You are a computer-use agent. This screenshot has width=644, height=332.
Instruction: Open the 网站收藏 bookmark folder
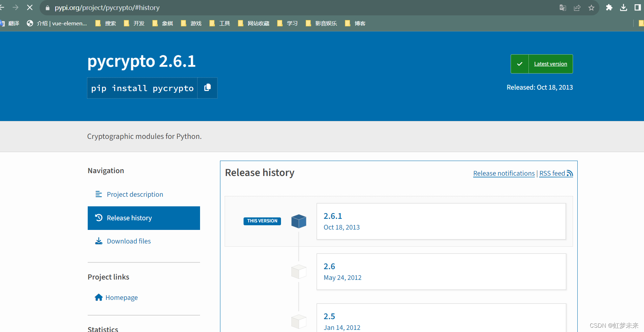click(254, 24)
